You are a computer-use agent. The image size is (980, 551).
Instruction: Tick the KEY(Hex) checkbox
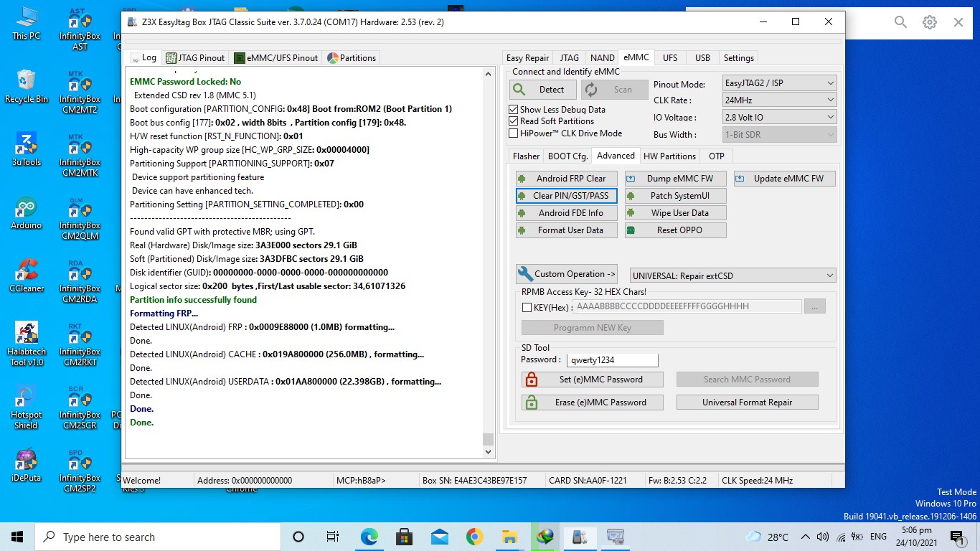click(527, 307)
